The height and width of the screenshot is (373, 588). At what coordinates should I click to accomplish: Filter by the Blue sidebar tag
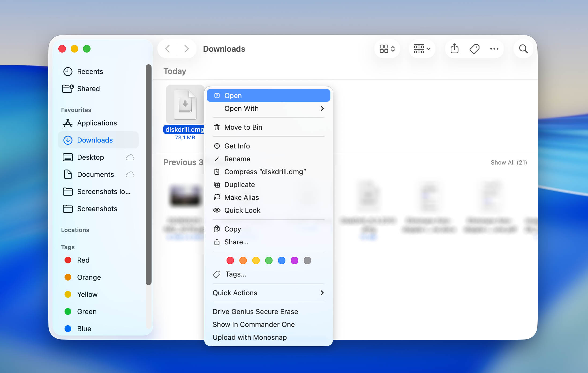(x=98, y=329)
